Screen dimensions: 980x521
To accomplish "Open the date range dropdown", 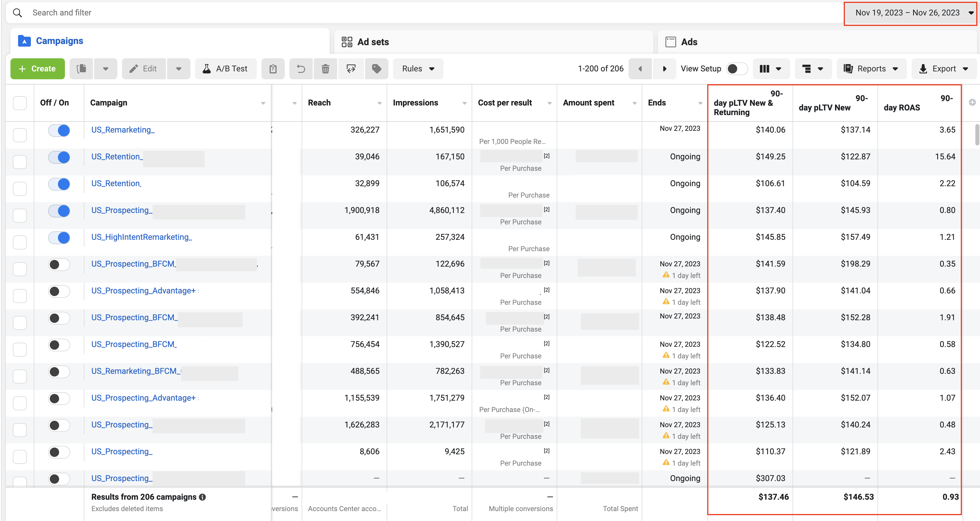I will [x=910, y=13].
